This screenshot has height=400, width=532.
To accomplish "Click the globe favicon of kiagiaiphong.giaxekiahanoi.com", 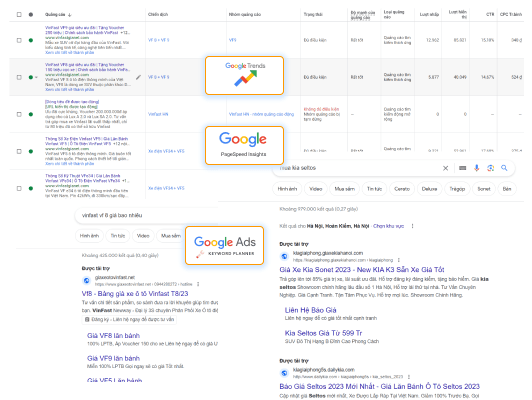I will (284, 256).
